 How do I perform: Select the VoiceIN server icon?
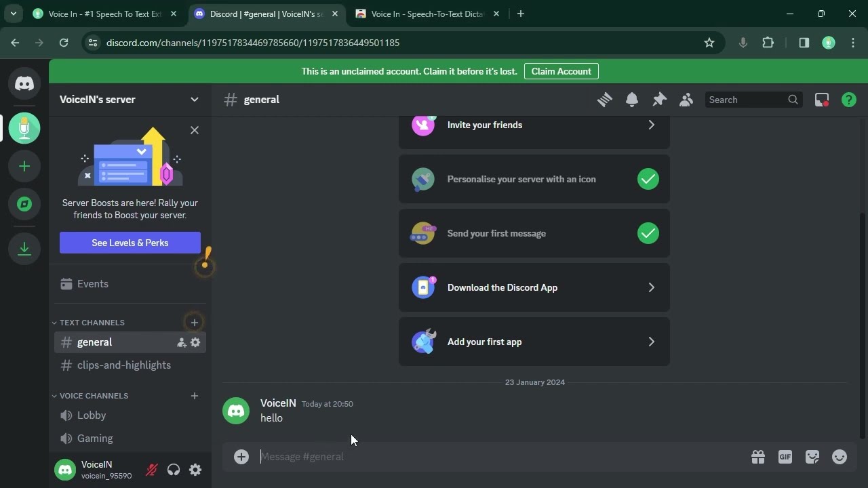click(x=24, y=128)
